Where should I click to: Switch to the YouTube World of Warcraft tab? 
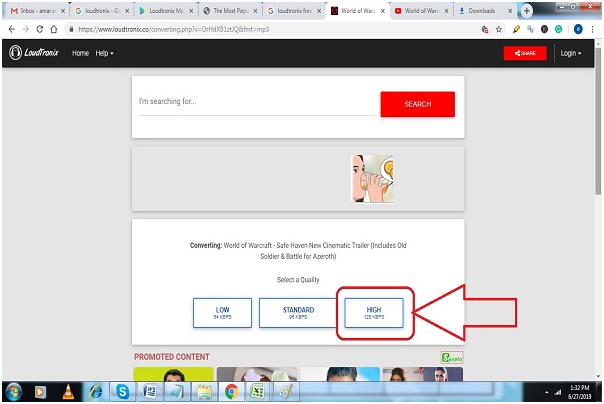(x=421, y=11)
